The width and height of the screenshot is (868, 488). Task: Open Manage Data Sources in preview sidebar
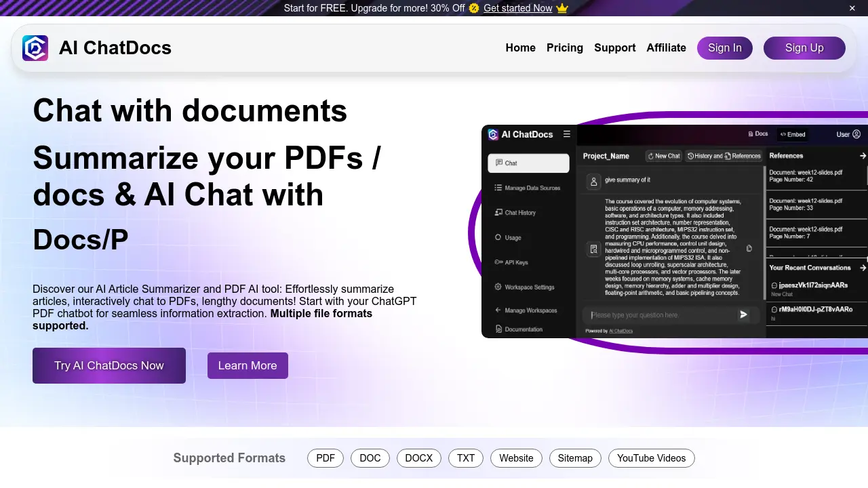click(528, 188)
